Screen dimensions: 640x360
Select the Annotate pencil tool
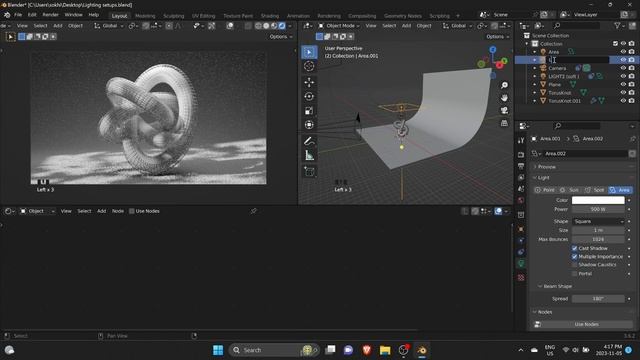(x=309, y=141)
